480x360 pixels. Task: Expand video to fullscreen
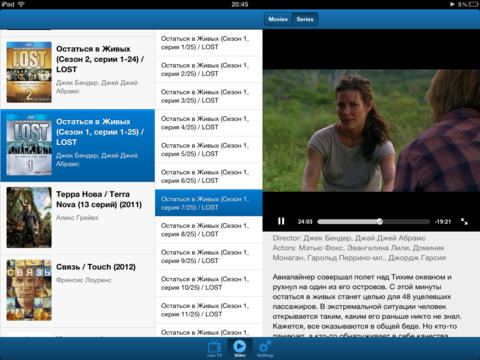464,221
